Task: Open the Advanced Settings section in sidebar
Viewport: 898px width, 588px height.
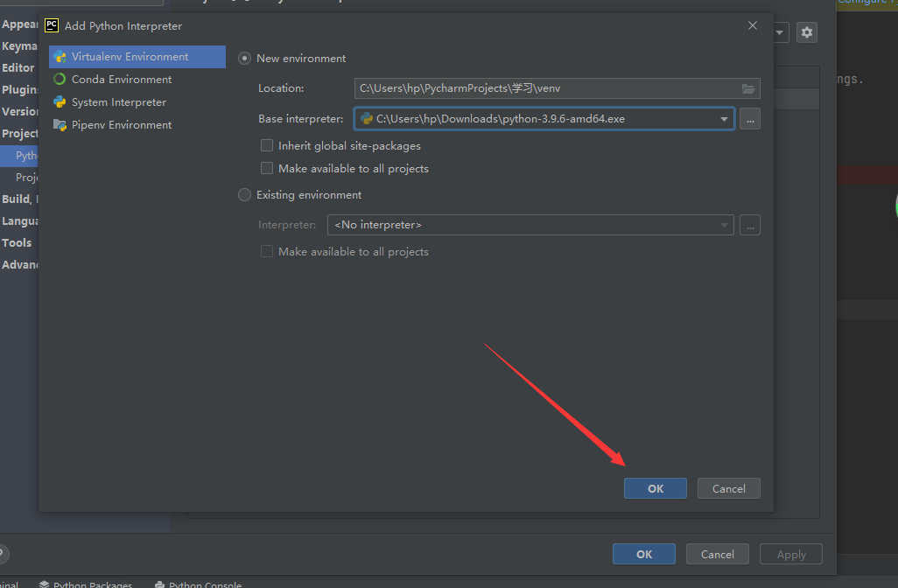Action: 19,264
